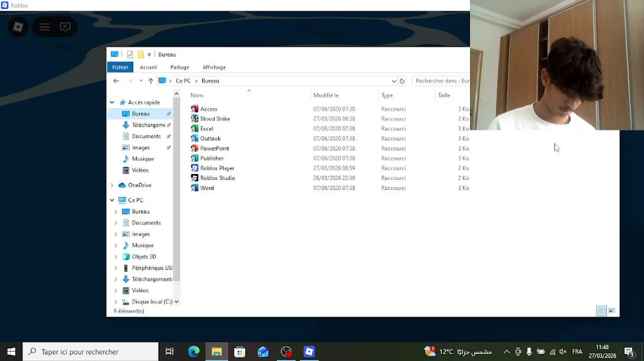Open the Accueil ribbon tab
The width and height of the screenshot is (644, 361).
[x=148, y=67]
